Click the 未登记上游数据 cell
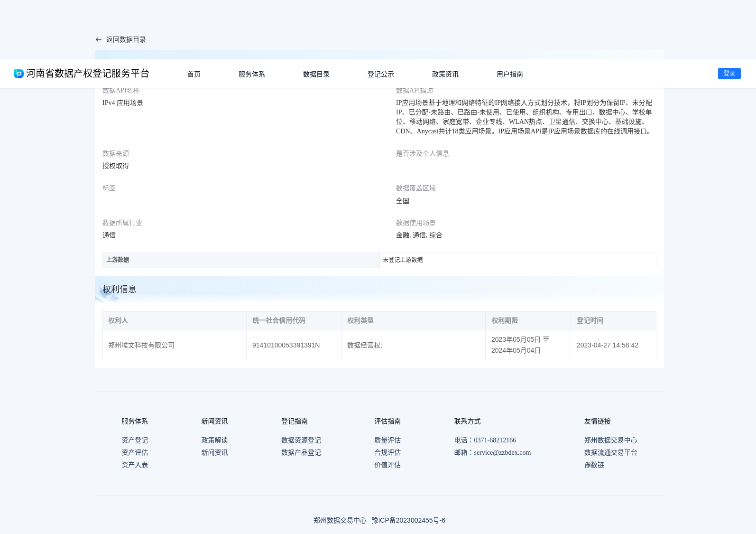Screen dimensions: 756x534 pos(518,260)
